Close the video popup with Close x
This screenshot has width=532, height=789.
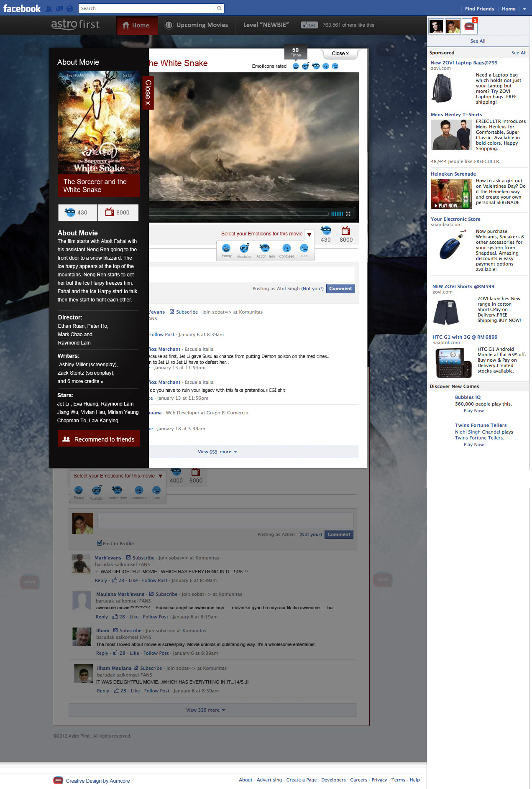pos(340,54)
